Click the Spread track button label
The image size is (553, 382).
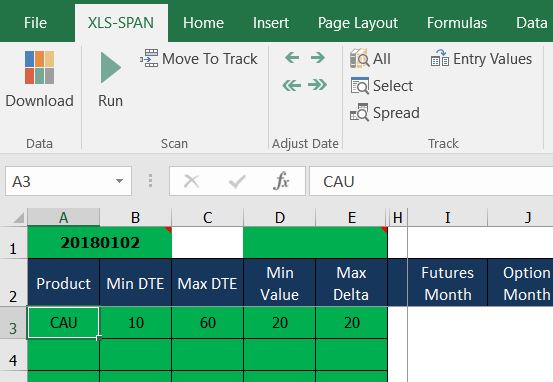(x=396, y=113)
